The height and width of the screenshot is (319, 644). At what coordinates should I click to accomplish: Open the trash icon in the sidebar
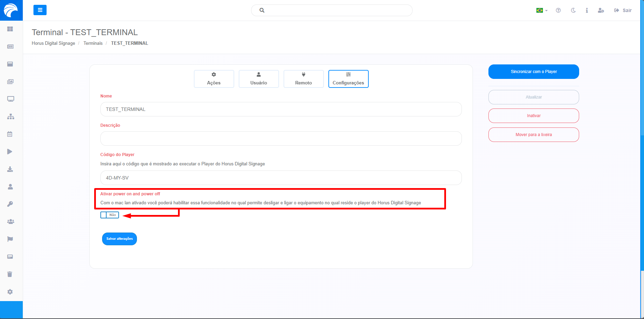pos(10,274)
